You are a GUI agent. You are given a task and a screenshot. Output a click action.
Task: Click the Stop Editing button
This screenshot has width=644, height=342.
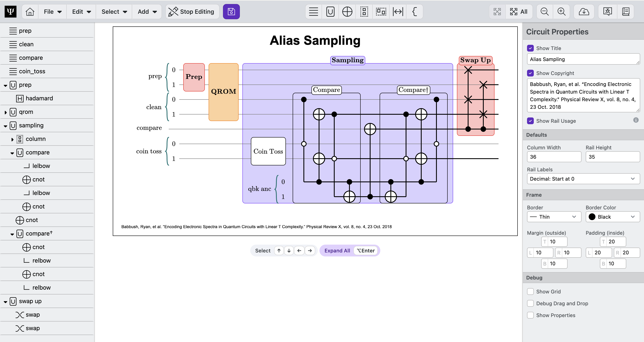192,11
